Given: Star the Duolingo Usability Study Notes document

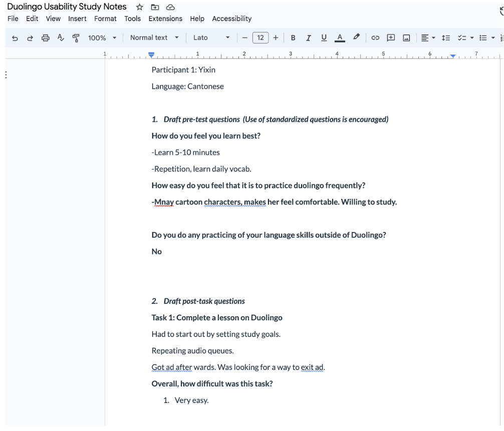Looking at the screenshot, I should click(139, 7).
